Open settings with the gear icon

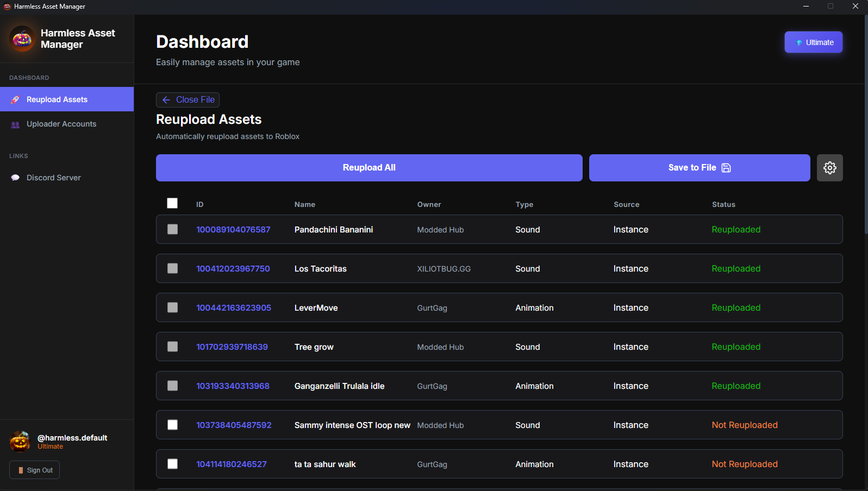pyautogui.click(x=829, y=168)
